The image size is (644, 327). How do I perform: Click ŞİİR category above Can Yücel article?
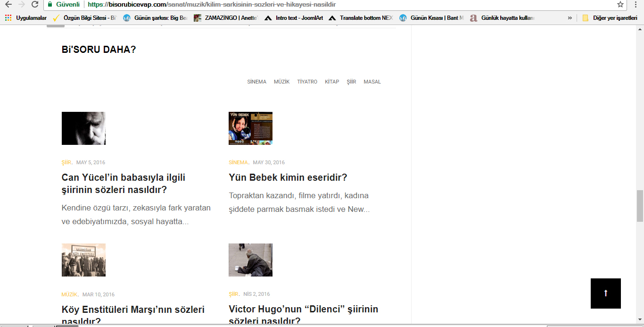pos(66,162)
